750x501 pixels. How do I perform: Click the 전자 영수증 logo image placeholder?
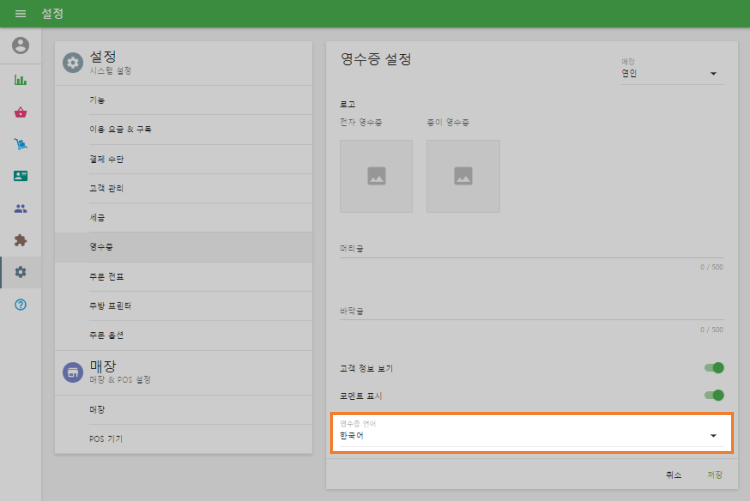(376, 176)
